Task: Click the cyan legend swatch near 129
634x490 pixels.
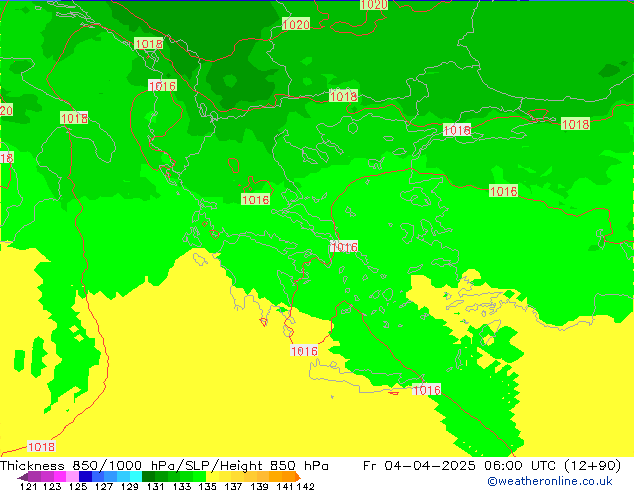Action: tap(130, 476)
